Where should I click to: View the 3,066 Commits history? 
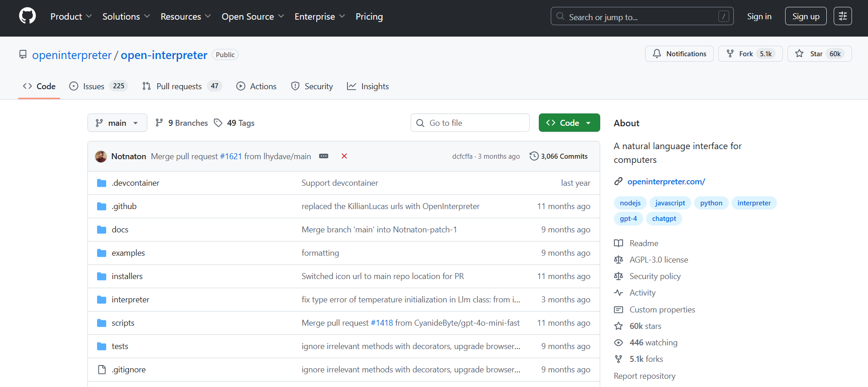pyautogui.click(x=559, y=156)
